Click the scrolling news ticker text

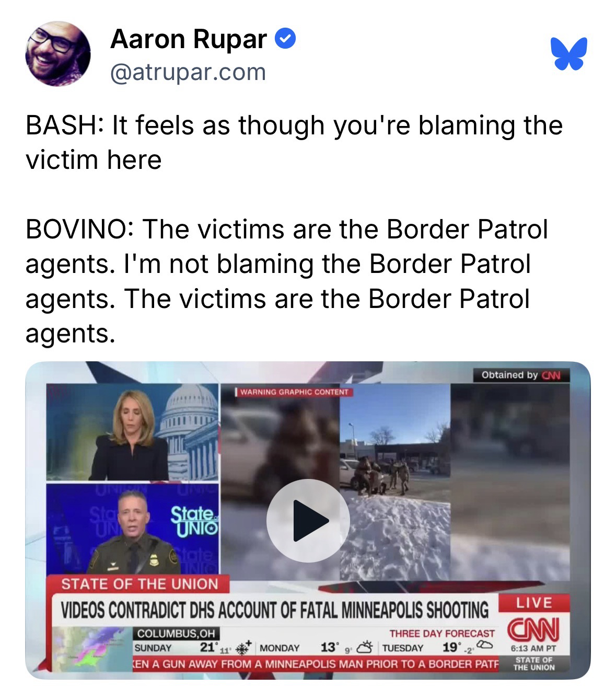[316, 664]
